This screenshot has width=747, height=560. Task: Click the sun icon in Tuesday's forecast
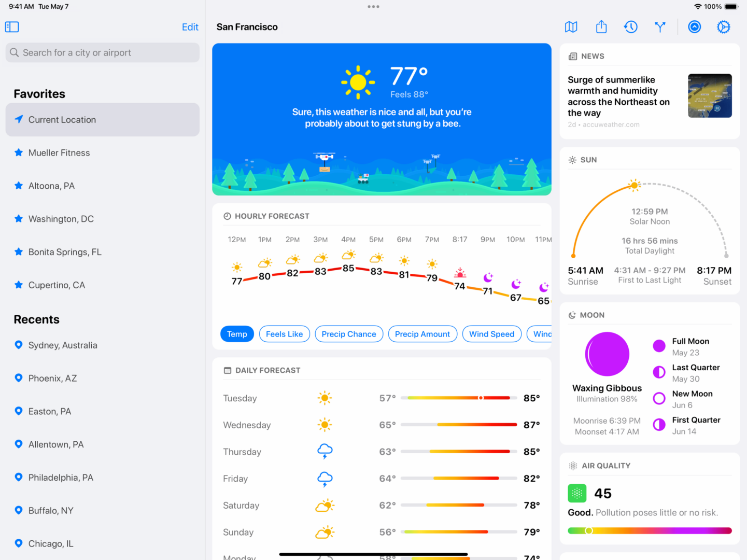(325, 398)
